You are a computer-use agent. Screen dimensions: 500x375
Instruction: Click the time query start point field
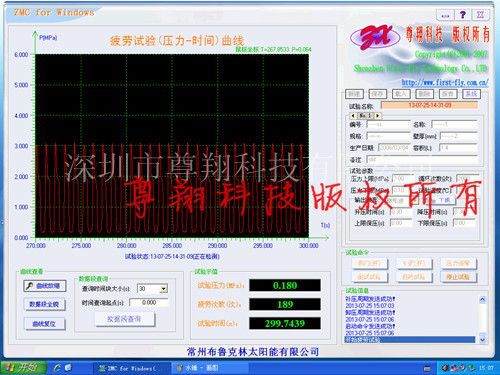point(149,302)
